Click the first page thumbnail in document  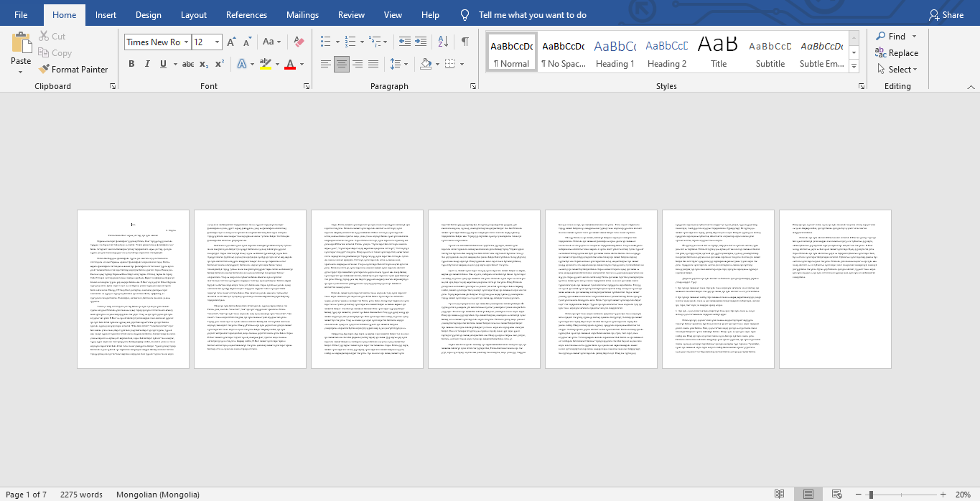coord(133,289)
